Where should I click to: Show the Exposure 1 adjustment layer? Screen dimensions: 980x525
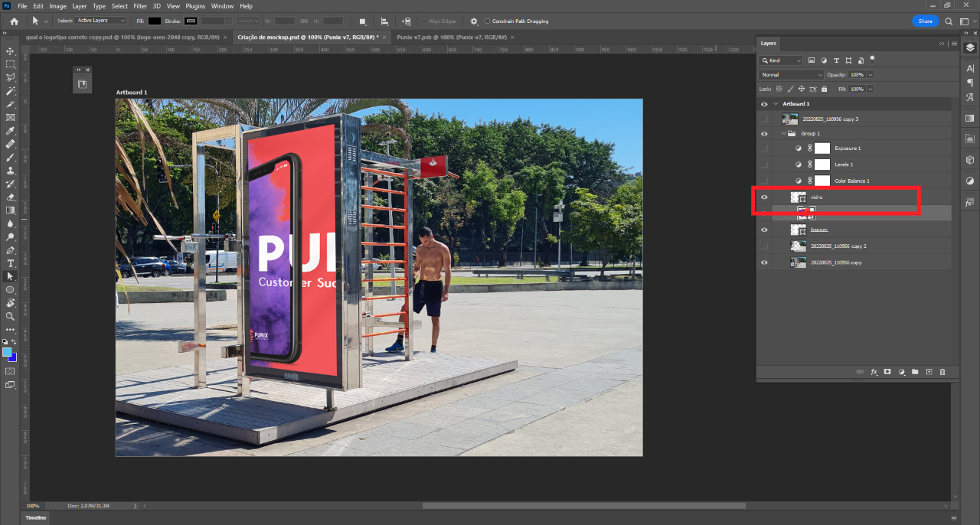point(764,148)
